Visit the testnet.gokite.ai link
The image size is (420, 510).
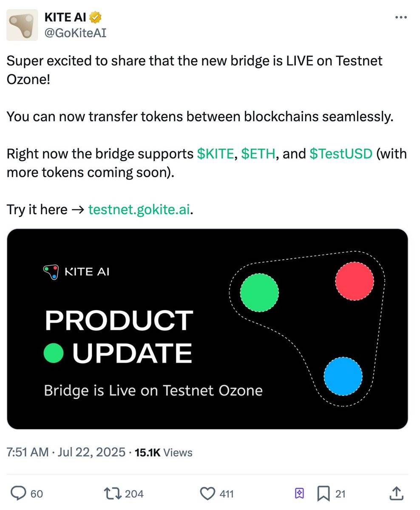138,209
